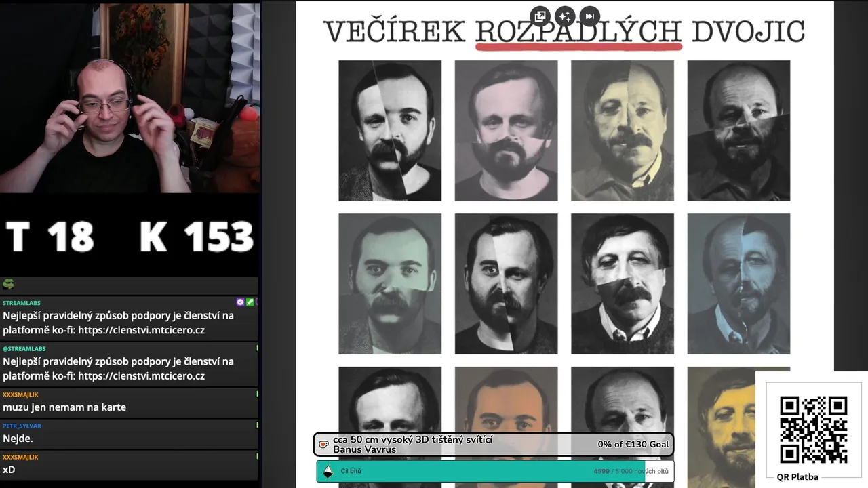This screenshot has height=488, width=868.
Task: Click the word DVOJIC in the title
Action: point(748,32)
